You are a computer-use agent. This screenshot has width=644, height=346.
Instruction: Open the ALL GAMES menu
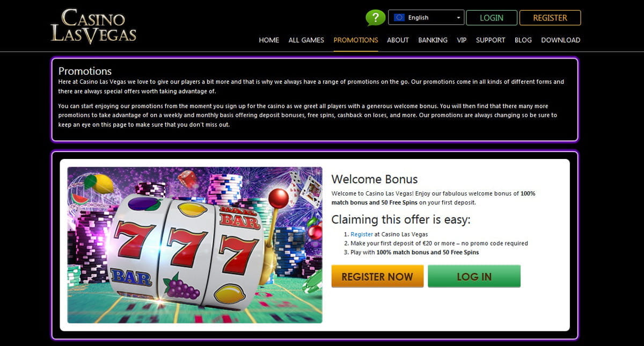coord(306,40)
